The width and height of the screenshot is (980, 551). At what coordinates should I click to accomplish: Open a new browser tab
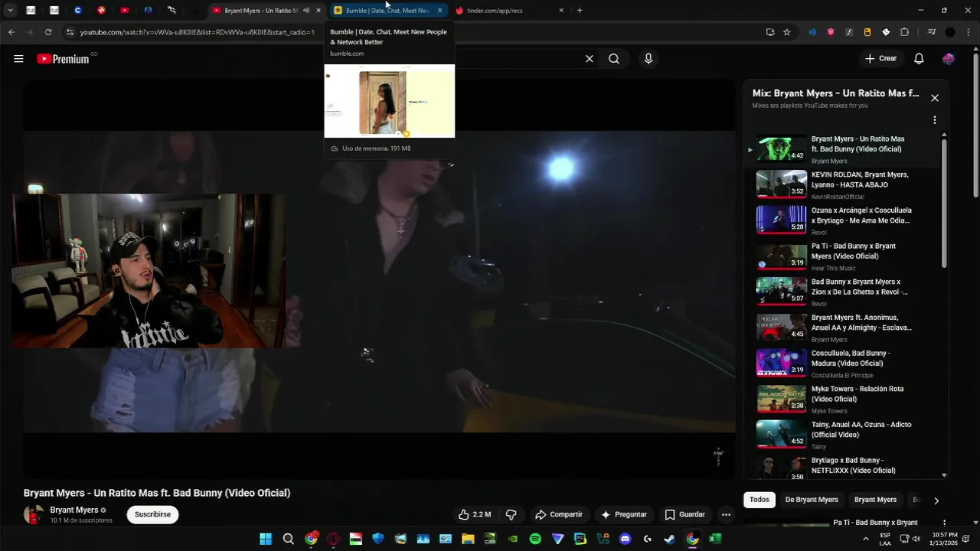(x=580, y=11)
